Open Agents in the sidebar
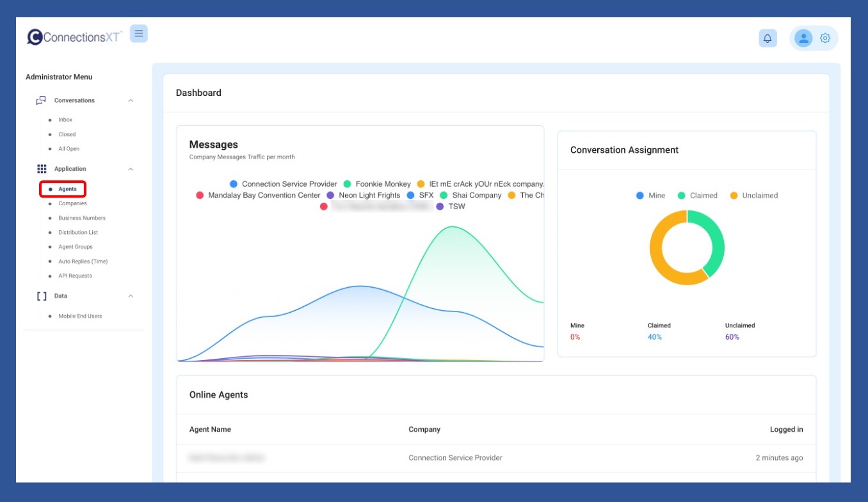Image resolution: width=868 pixels, height=502 pixels. 67,189
